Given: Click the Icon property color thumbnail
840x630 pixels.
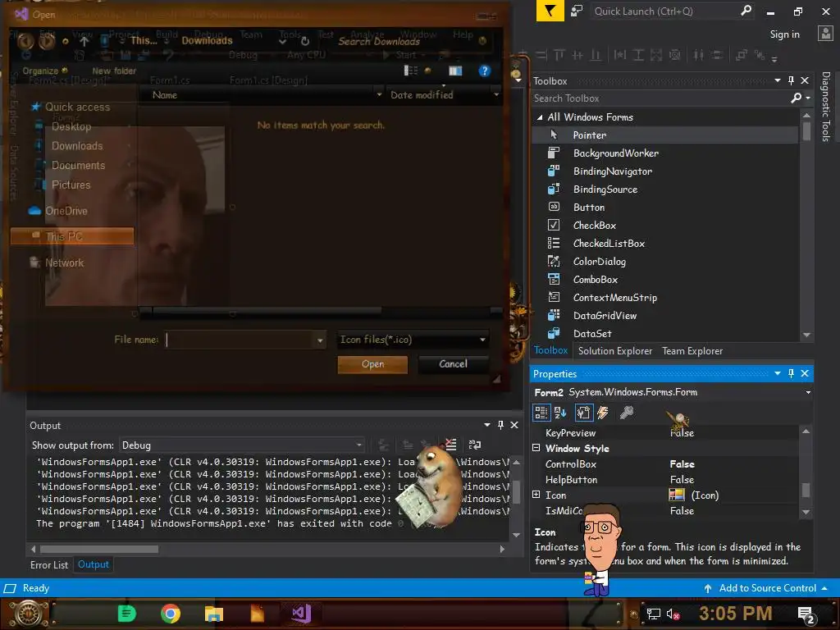Looking at the screenshot, I should tap(677, 495).
